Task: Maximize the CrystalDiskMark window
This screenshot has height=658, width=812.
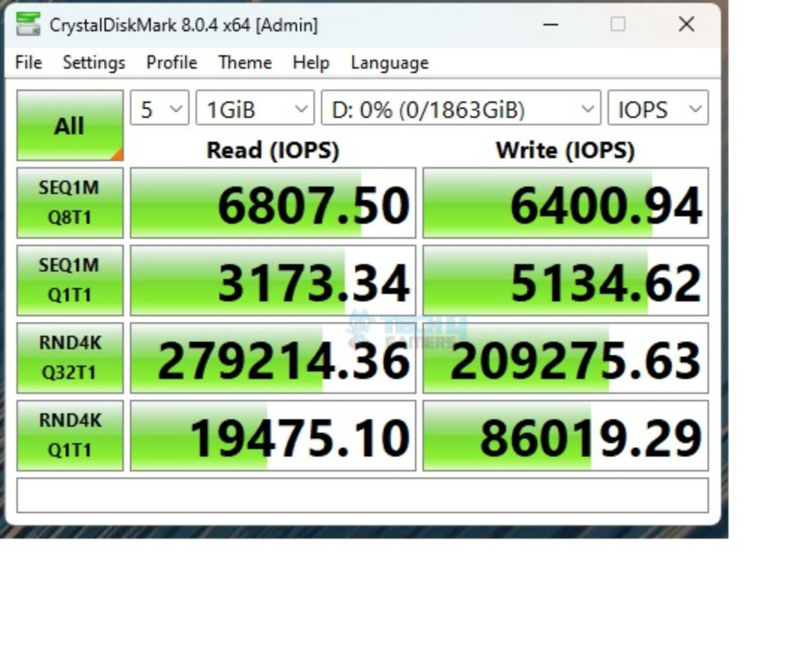Action: tap(618, 25)
